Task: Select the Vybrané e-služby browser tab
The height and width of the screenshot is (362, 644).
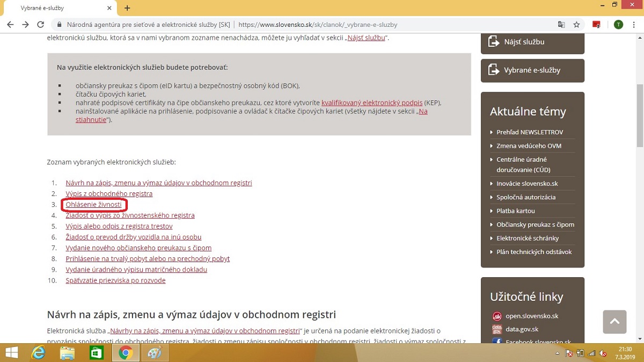Action: click(x=59, y=9)
